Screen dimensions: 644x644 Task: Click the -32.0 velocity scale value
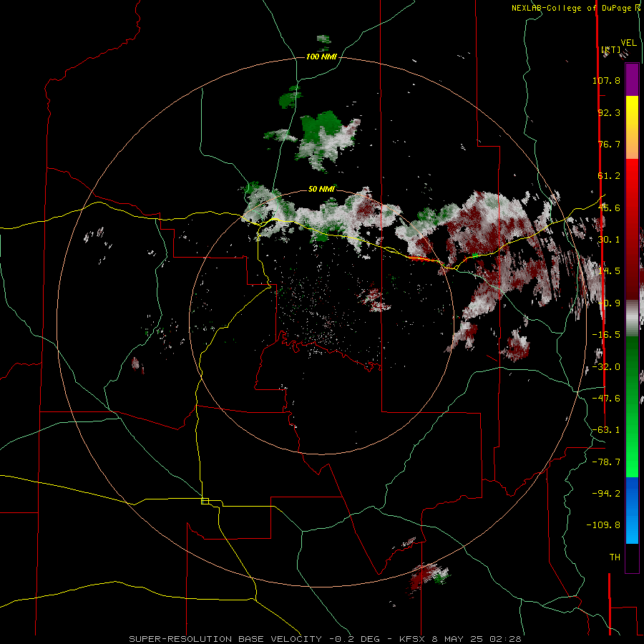(x=606, y=367)
